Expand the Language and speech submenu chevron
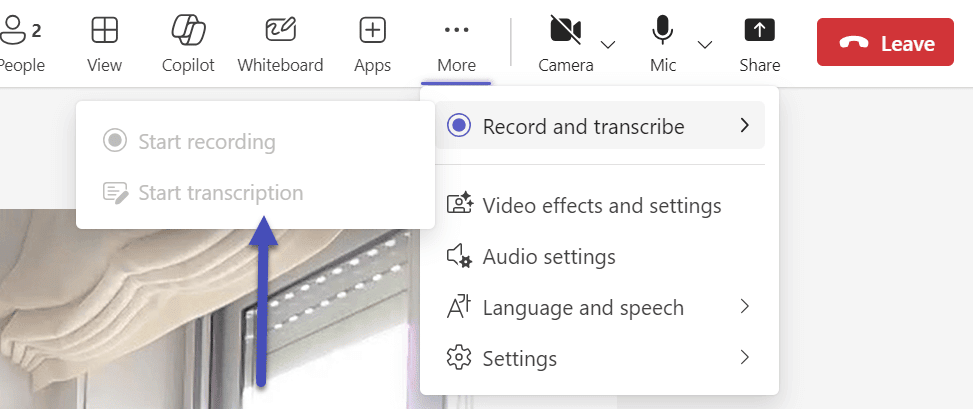Image resolution: width=973 pixels, height=409 pixels. (744, 307)
